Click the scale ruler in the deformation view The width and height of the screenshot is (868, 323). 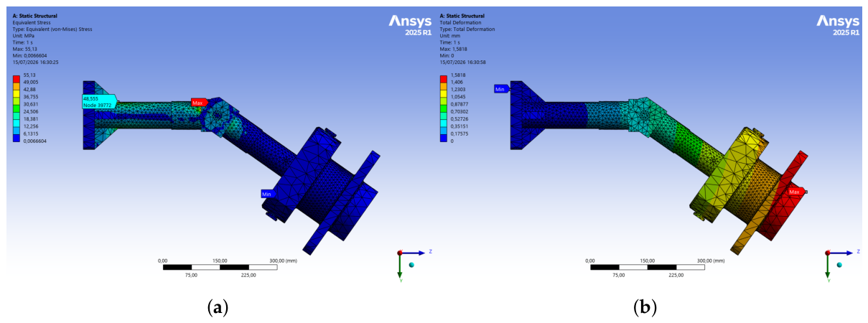pyautogui.click(x=648, y=267)
